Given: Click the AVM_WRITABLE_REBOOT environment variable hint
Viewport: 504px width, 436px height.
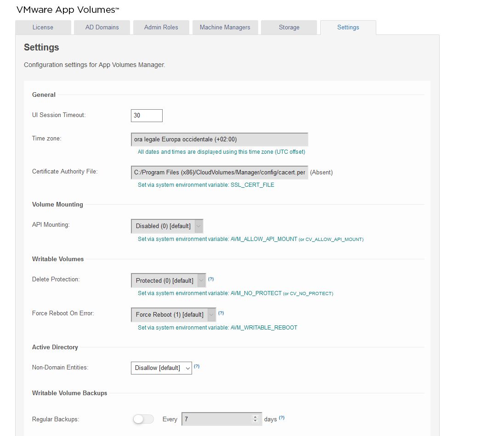Looking at the screenshot, I should (218, 328).
